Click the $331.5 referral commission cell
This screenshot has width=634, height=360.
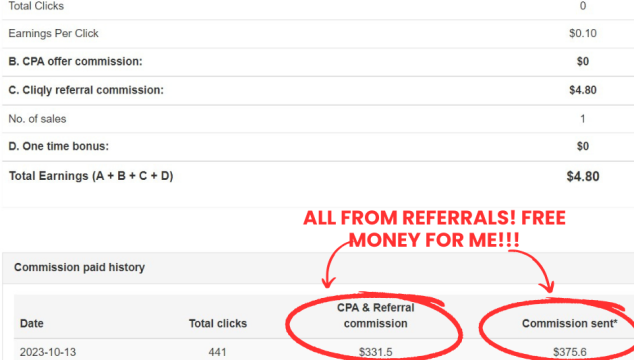pos(376,352)
